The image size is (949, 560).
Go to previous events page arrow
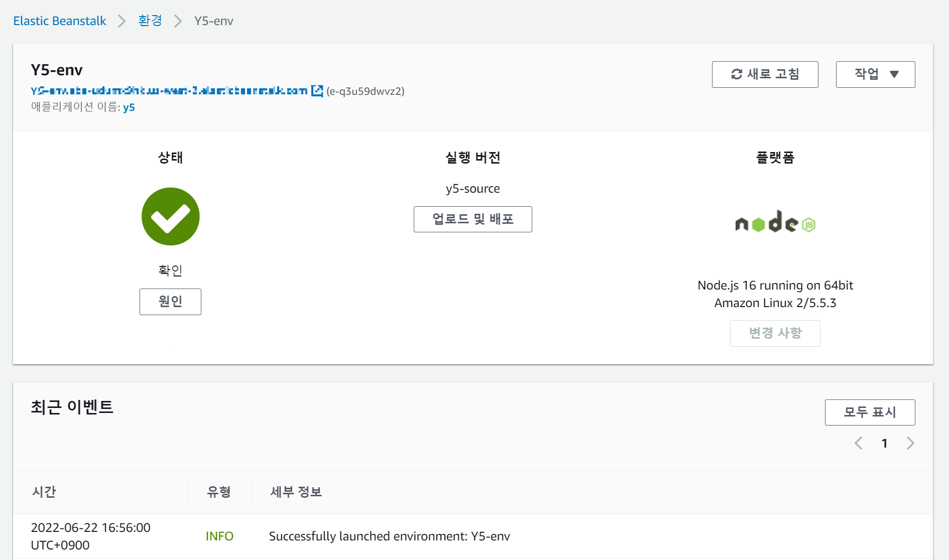click(x=859, y=443)
